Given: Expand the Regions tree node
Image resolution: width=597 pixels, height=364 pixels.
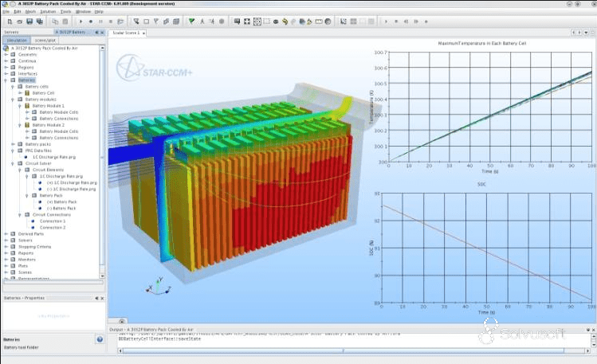Looking at the screenshot, I should tap(6, 68).
